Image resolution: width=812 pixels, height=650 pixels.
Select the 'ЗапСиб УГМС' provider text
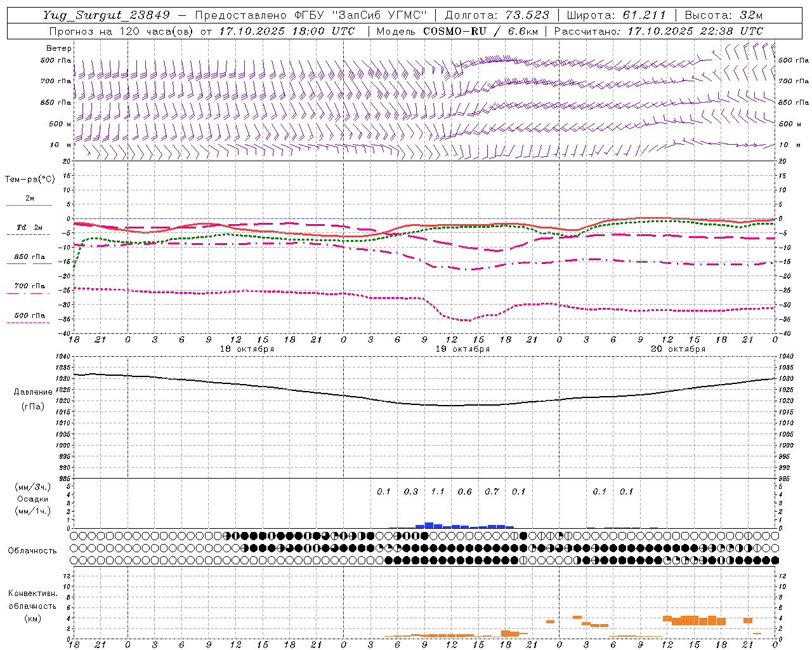tap(379, 15)
